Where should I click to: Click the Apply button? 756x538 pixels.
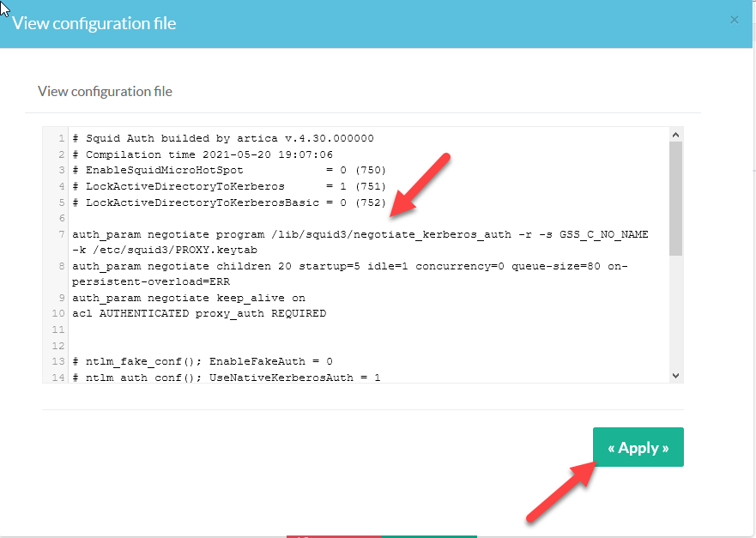tap(638, 447)
